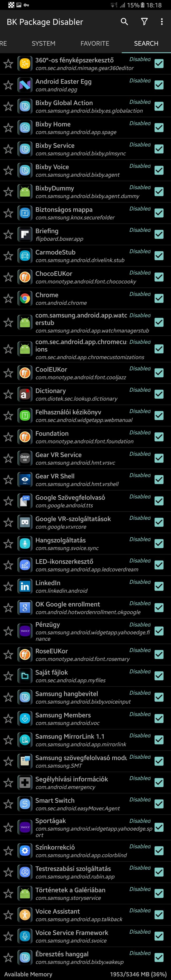
Task: Uncheck the Bixby Voice checkbox
Action: [159, 170]
